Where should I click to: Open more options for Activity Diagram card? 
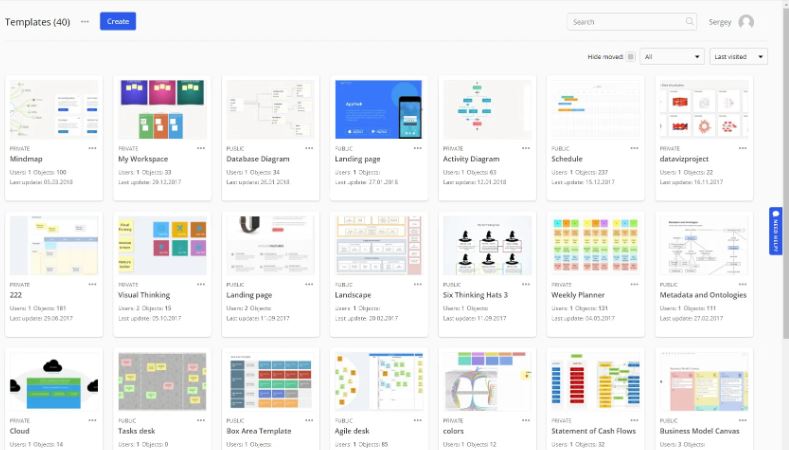point(526,148)
